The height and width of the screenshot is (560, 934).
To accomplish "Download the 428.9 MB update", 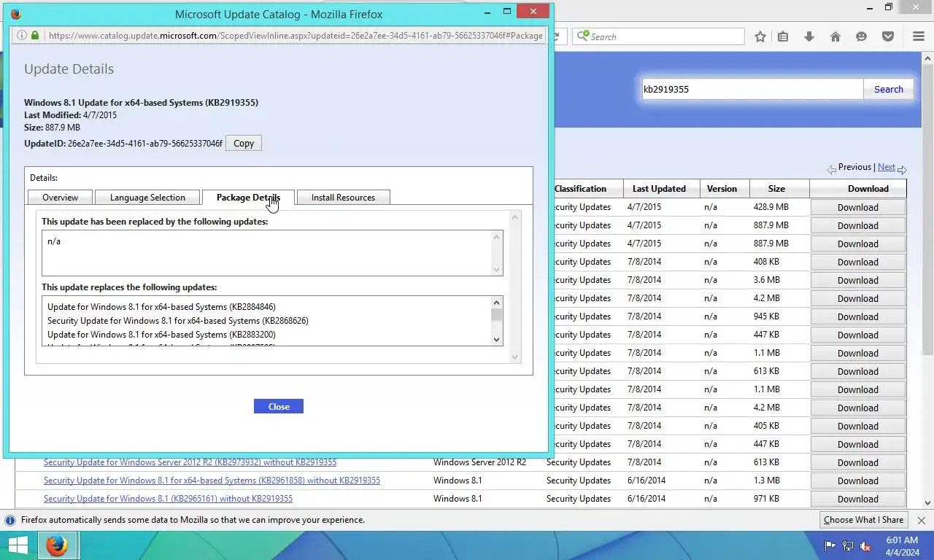I will (858, 207).
